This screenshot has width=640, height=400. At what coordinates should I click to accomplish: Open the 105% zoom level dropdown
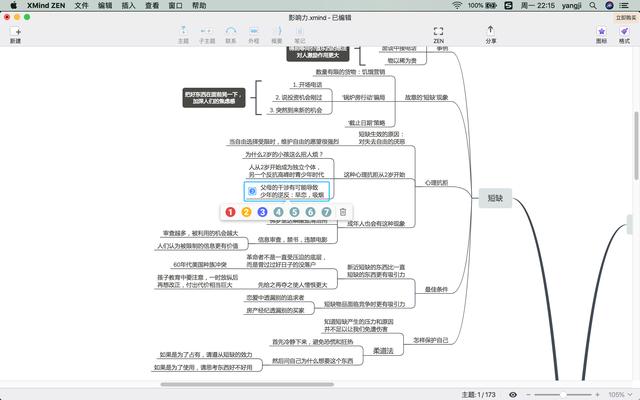(620, 395)
